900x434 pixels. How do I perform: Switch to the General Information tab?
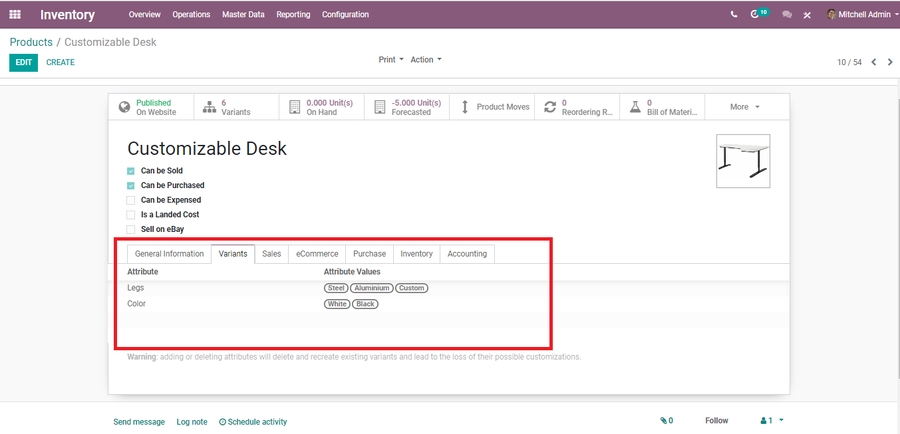point(169,254)
